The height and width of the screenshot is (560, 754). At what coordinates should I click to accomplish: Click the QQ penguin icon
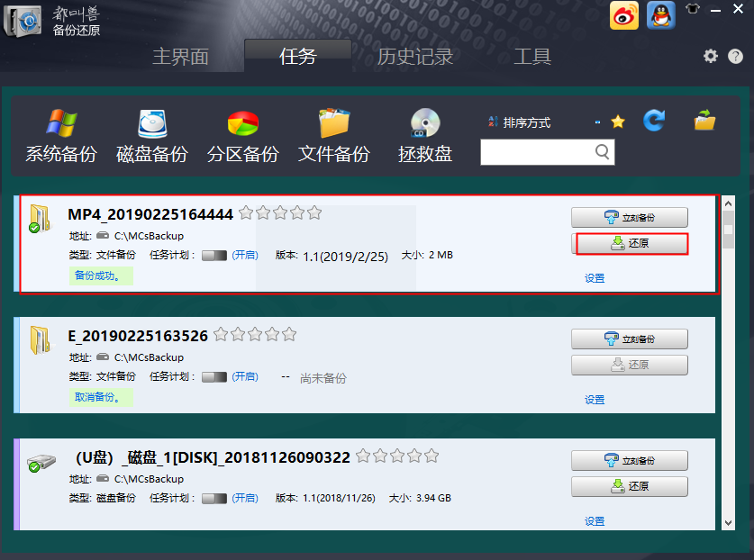pos(660,15)
